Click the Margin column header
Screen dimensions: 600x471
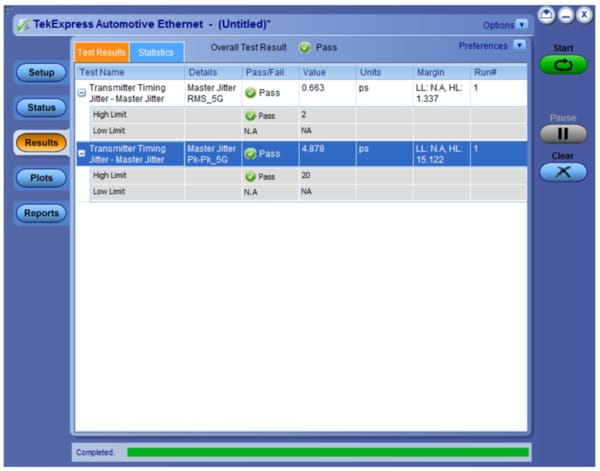click(x=441, y=72)
